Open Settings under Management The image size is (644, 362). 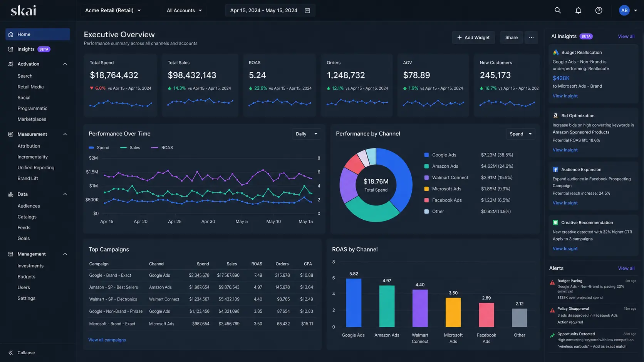[x=26, y=299]
